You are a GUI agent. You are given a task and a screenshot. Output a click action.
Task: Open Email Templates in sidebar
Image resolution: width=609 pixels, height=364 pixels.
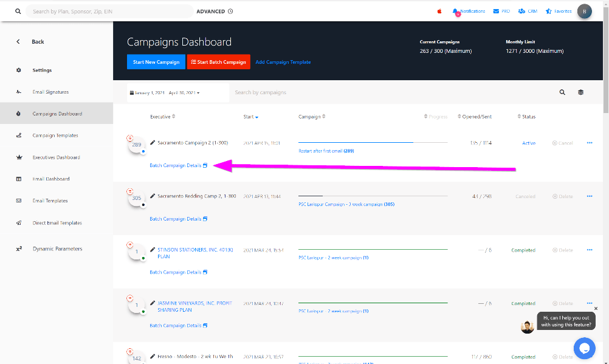pos(50,201)
